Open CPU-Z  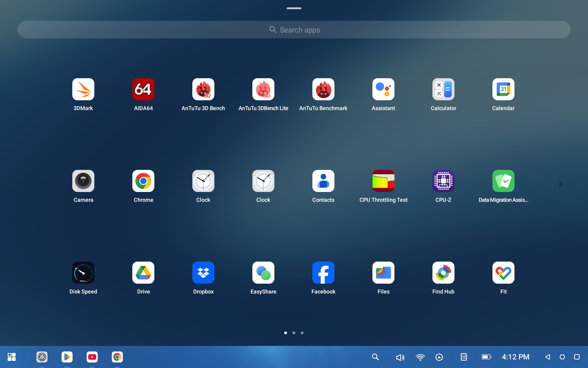(443, 181)
